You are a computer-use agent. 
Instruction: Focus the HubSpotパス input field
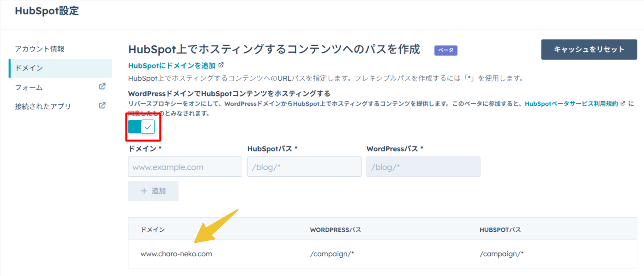click(x=304, y=167)
